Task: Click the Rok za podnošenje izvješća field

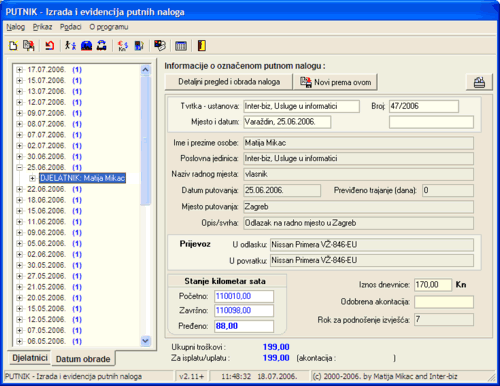Action: click(444, 320)
